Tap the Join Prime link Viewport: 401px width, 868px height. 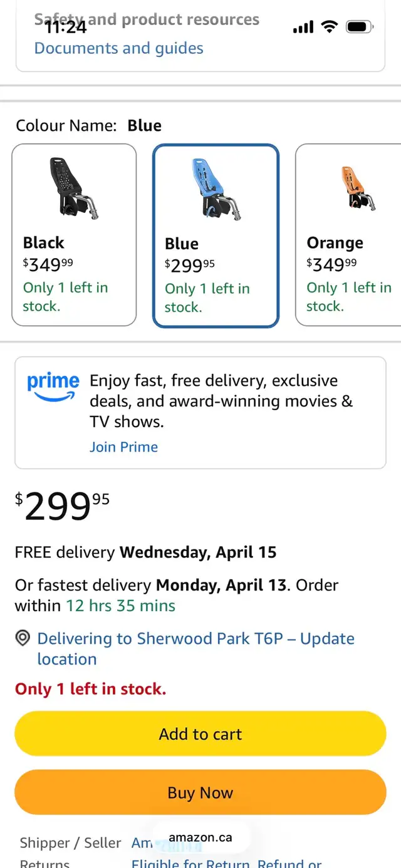[123, 447]
